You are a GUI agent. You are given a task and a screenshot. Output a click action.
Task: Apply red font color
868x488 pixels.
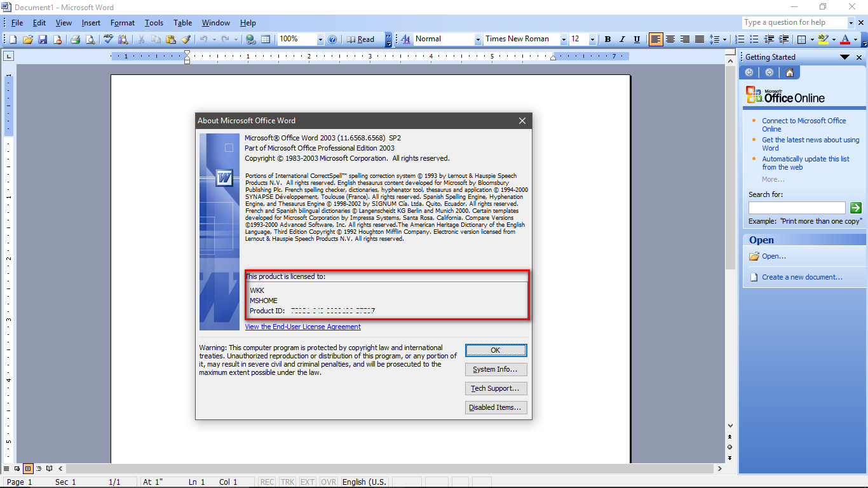tap(844, 39)
